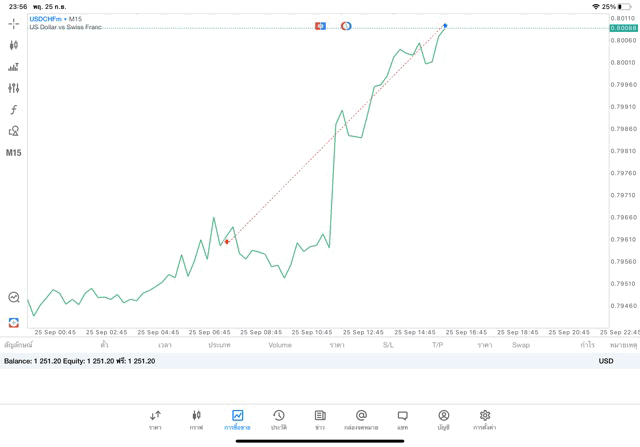Open the M15 timeframe selector
The height and width of the screenshot is (447, 640).
(x=14, y=153)
